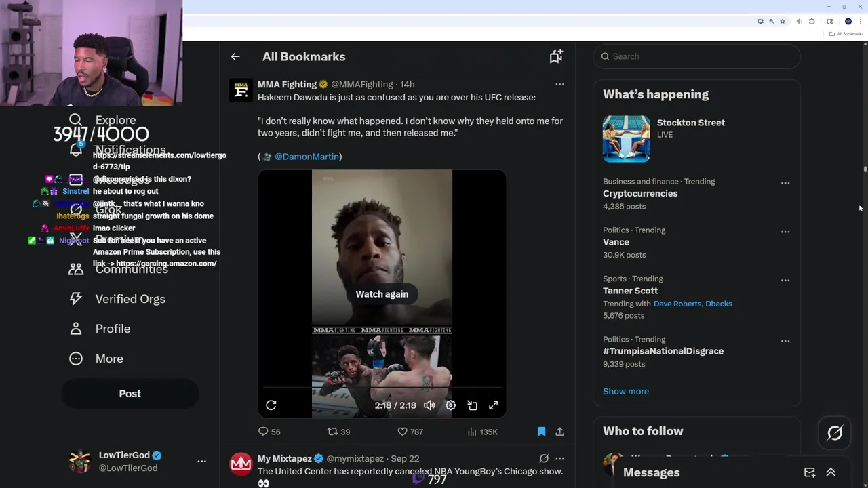Open account menu dots beside LowTierGod
Screen dimensions: 868x488
[x=201, y=461]
